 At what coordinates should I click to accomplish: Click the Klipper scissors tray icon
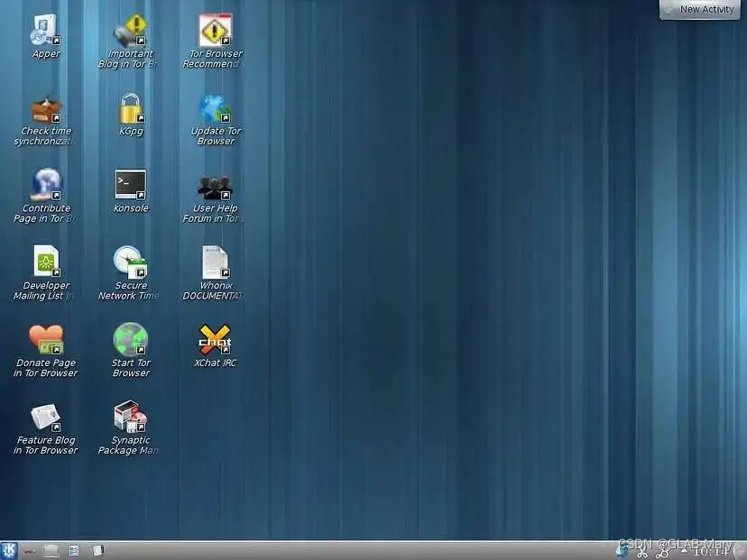tap(642, 553)
